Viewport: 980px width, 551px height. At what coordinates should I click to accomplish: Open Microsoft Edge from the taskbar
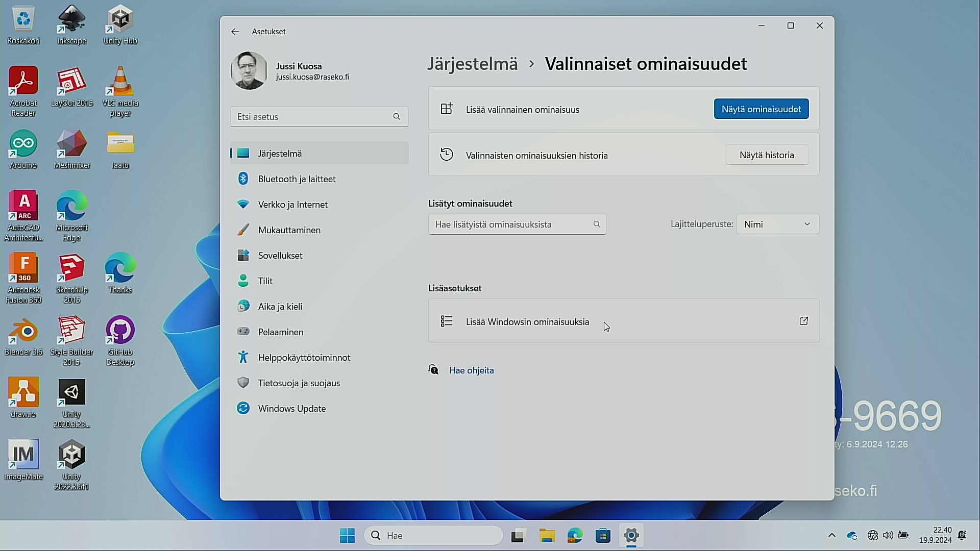point(575,535)
